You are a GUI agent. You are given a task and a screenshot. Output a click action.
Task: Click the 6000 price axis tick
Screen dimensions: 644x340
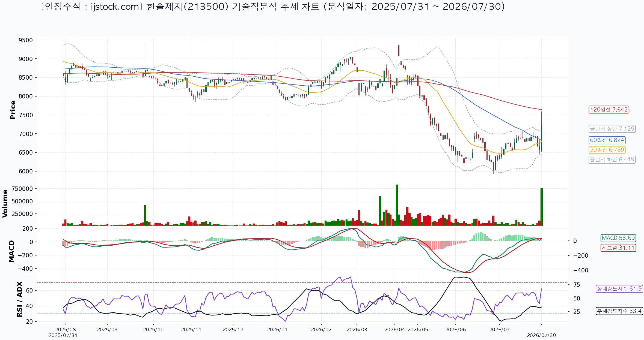tap(25, 171)
